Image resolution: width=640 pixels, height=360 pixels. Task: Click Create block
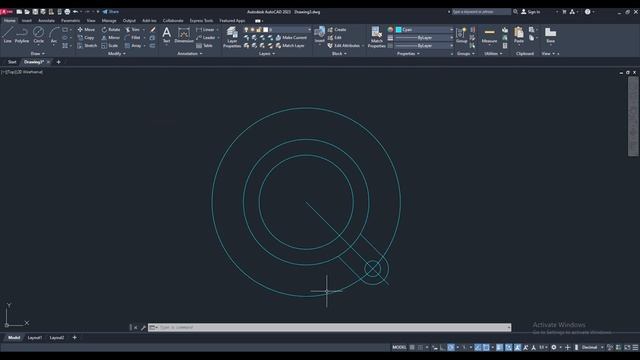pyautogui.click(x=337, y=30)
